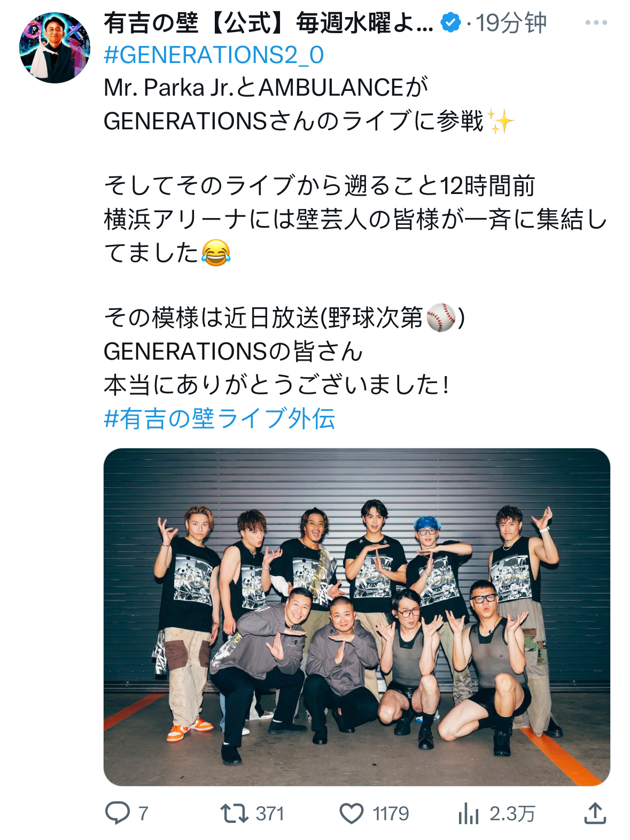Open the account name 有吉の壁【公式】

[x=268, y=23]
